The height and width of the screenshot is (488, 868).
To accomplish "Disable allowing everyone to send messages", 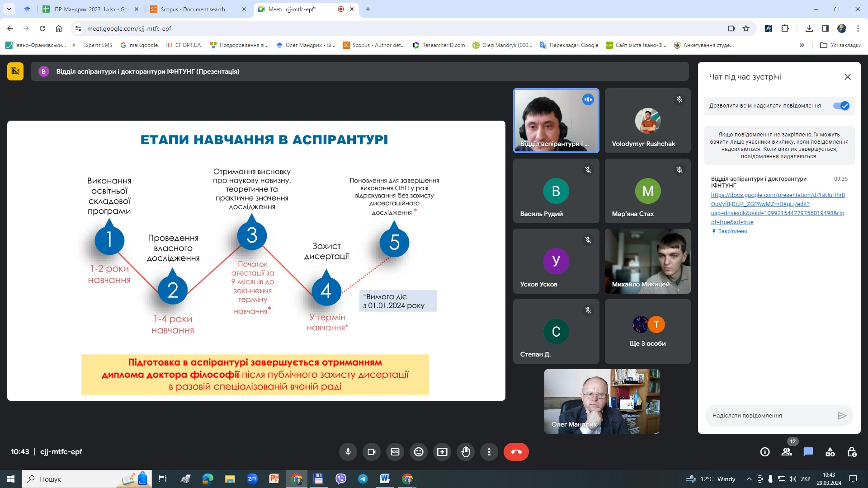I will click(x=842, y=106).
